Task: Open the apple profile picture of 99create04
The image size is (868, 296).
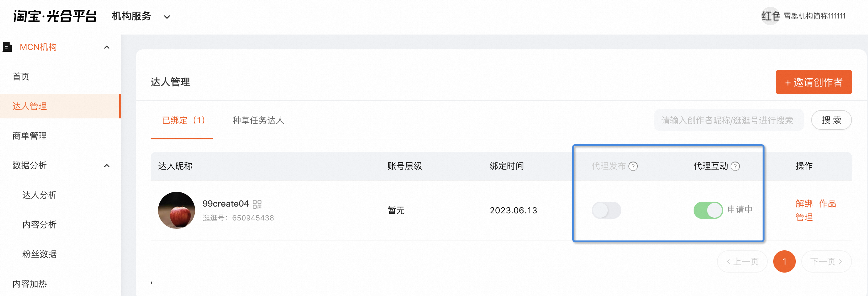Action: [177, 210]
